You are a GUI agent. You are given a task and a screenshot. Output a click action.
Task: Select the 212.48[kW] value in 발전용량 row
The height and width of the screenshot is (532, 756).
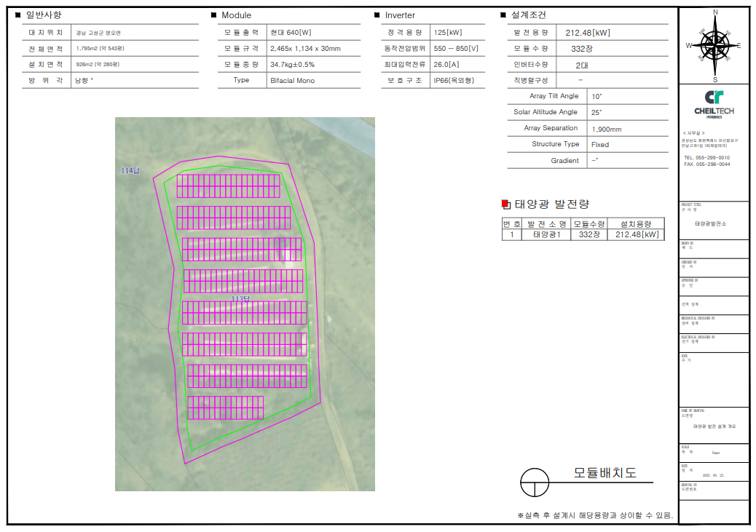(588, 33)
